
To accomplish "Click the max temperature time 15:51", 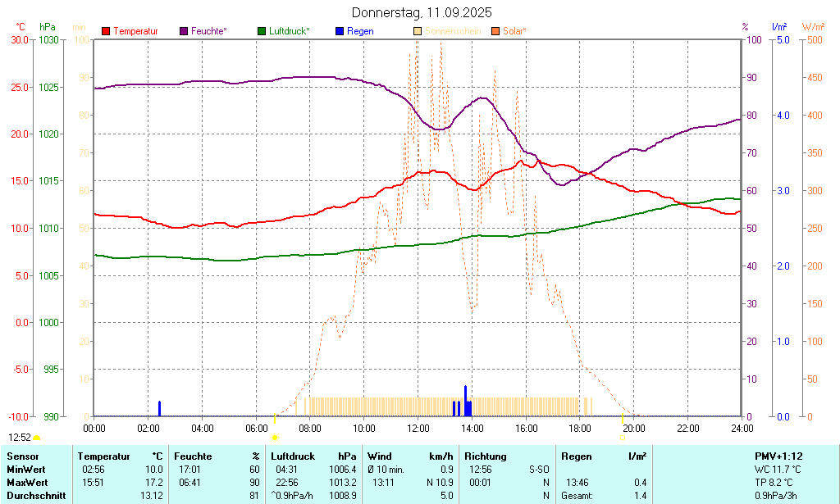I will click(x=94, y=482).
